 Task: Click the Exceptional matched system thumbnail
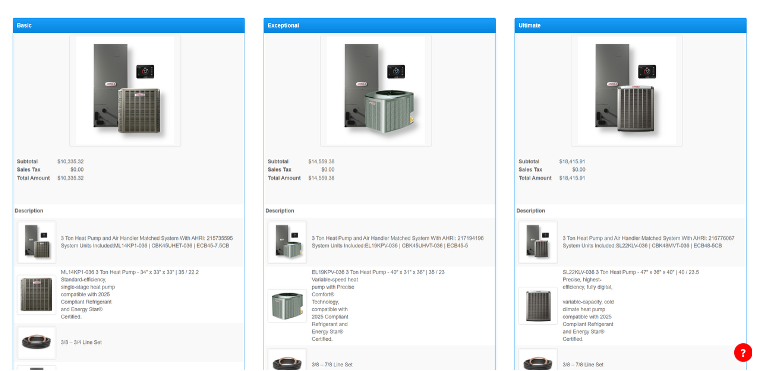click(287, 242)
